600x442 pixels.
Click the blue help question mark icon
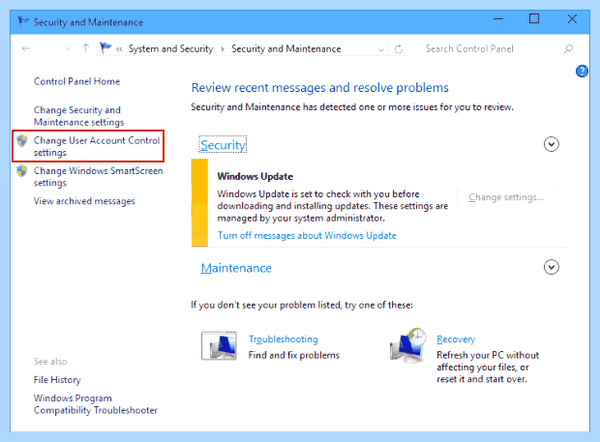[x=582, y=71]
